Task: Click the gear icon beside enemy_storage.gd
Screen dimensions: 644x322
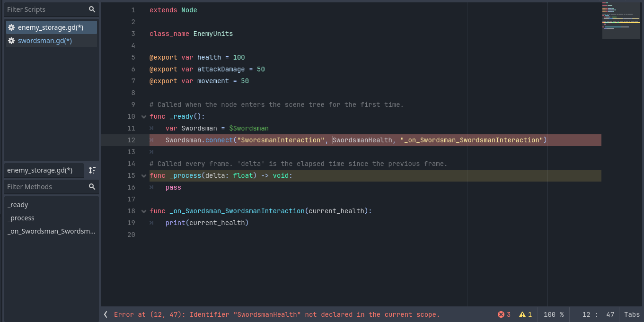Action: pyautogui.click(x=11, y=27)
